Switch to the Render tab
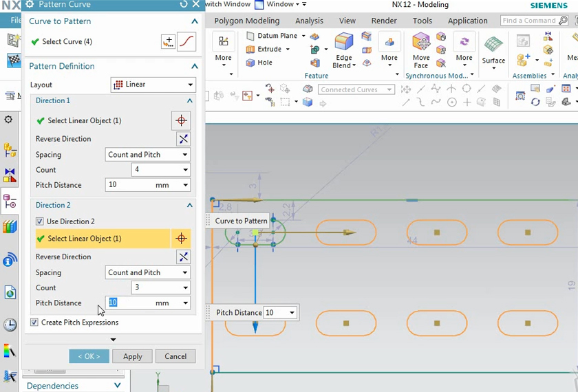 tap(384, 21)
